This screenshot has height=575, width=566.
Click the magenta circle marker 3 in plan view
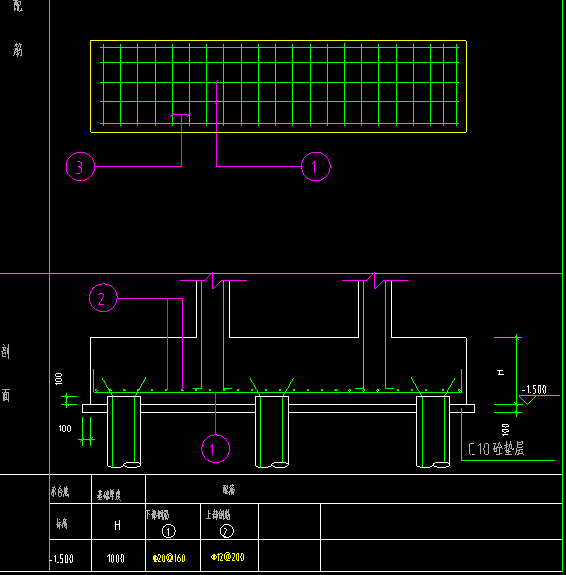pyautogui.click(x=80, y=167)
